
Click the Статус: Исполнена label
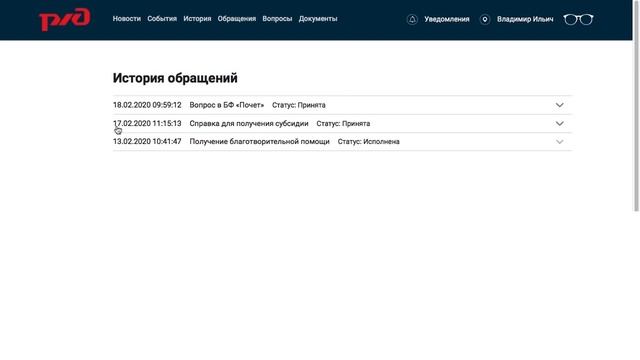[x=369, y=142]
